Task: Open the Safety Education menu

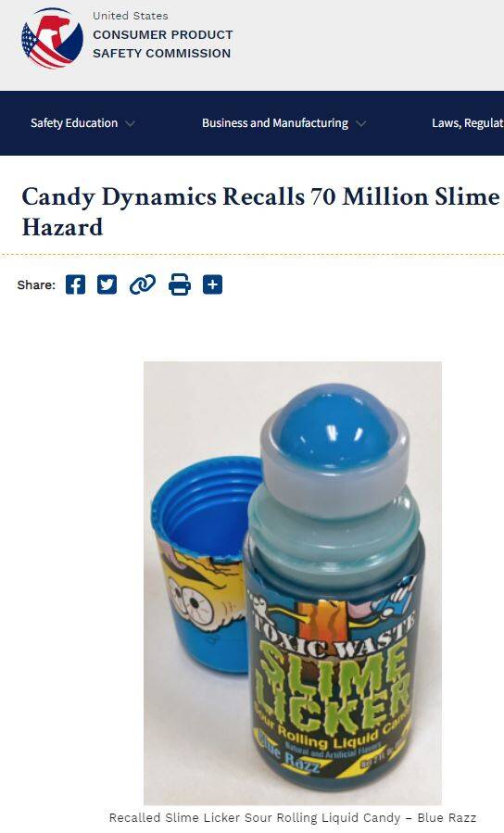Action: 74,123
